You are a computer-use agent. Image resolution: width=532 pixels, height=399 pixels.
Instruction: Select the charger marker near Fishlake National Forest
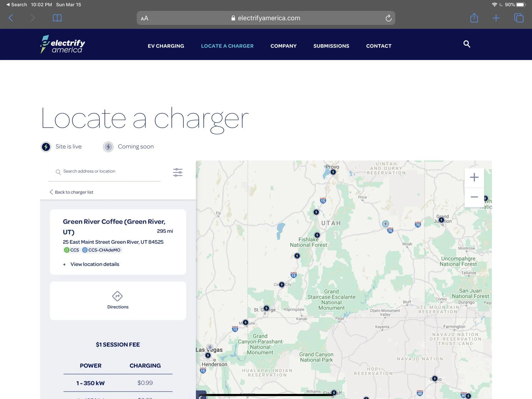point(317,235)
